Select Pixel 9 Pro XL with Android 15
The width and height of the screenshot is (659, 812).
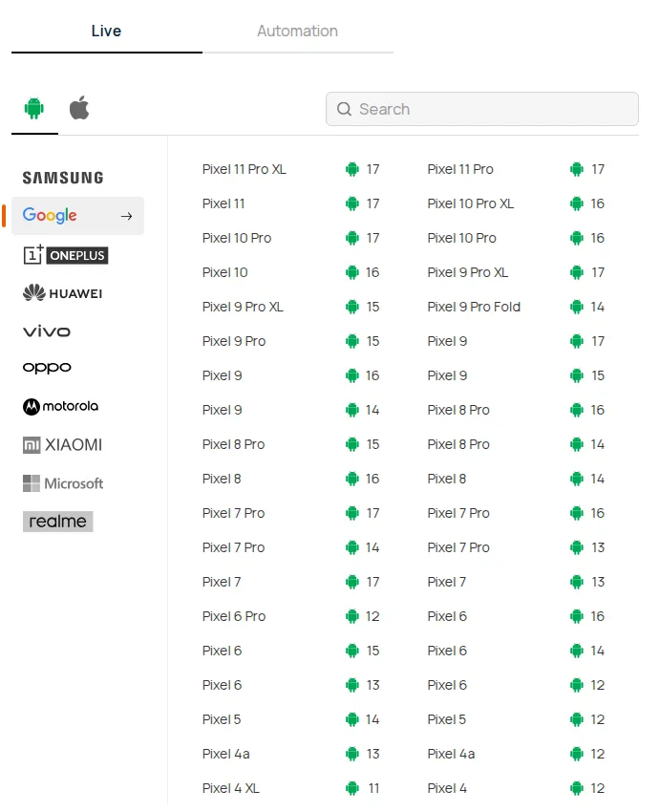coord(243,307)
